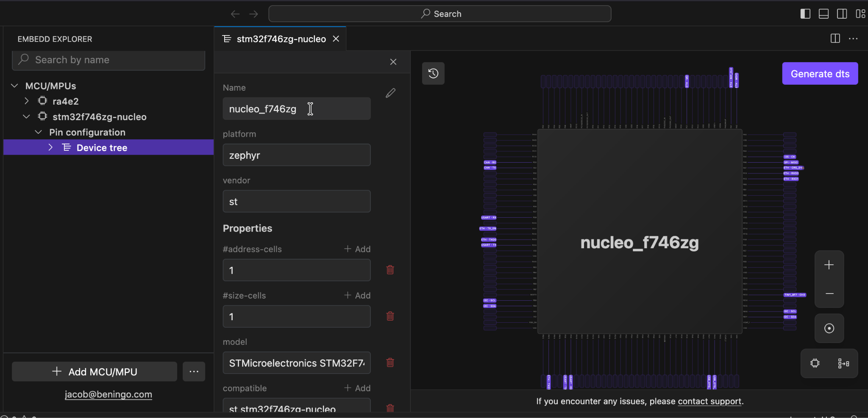Expand the ra4e2 tree node

coord(27,101)
